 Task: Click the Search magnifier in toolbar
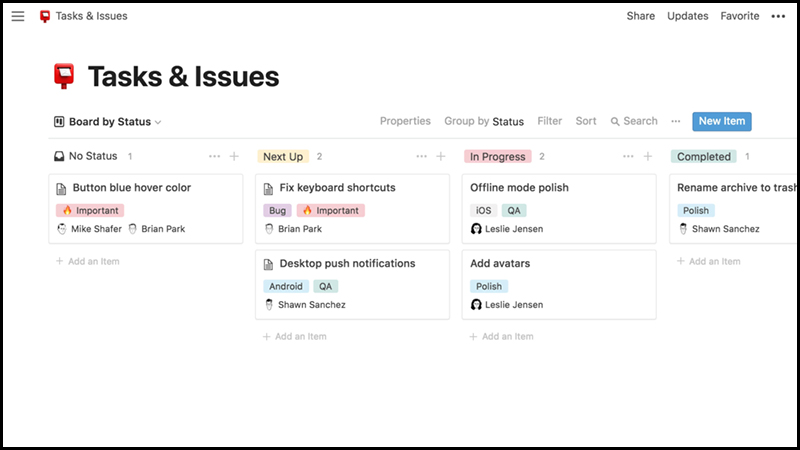[x=616, y=122]
